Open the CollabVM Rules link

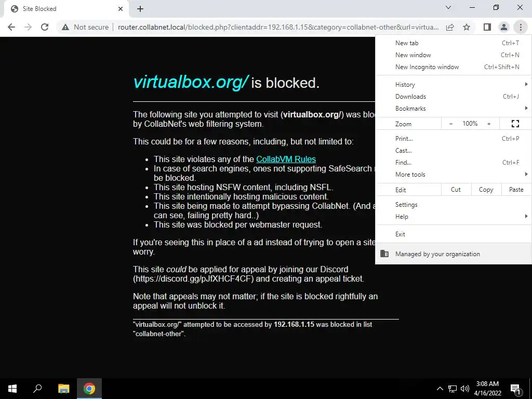click(x=286, y=159)
